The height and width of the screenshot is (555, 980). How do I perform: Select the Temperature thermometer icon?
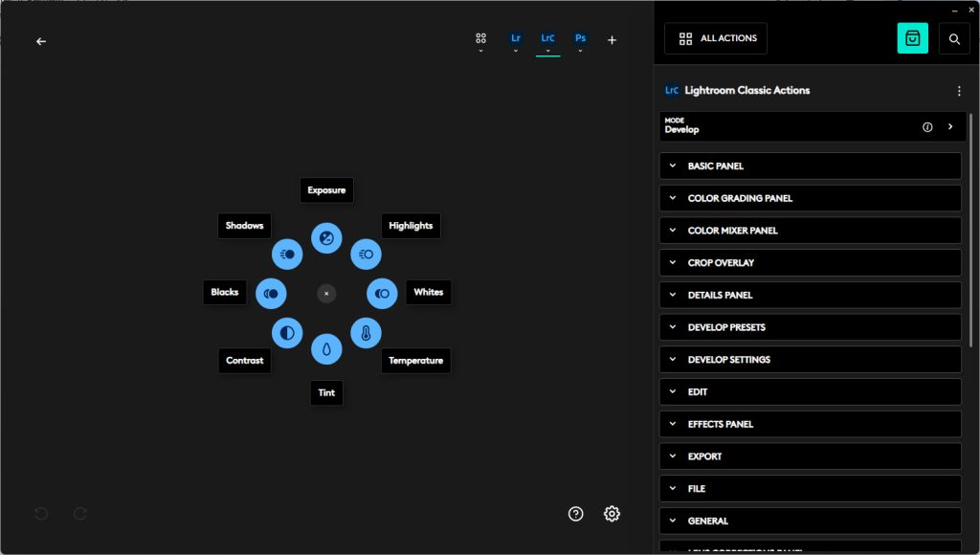(366, 333)
